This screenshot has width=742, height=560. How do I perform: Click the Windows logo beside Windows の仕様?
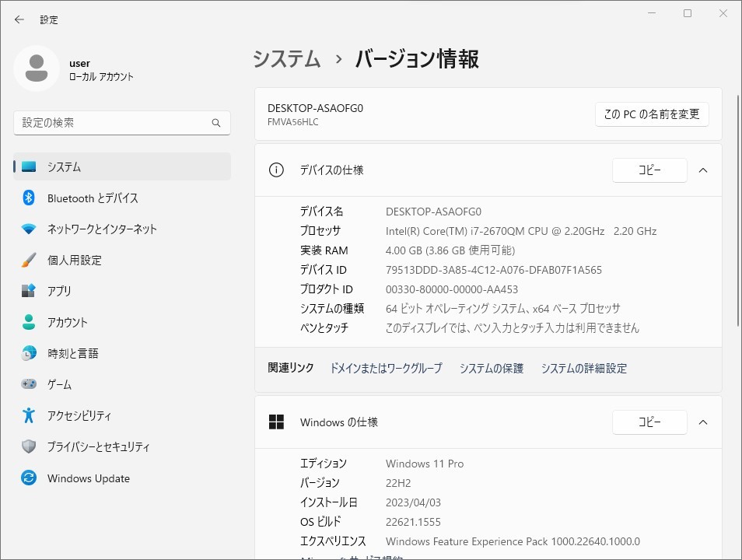(276, 422)
